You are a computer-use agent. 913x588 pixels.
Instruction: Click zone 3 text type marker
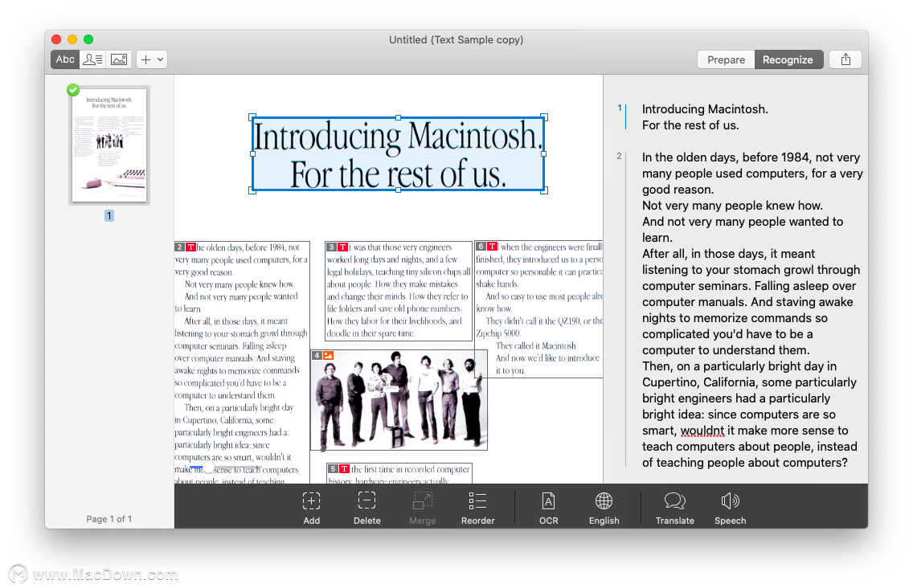tap(343, 247)
